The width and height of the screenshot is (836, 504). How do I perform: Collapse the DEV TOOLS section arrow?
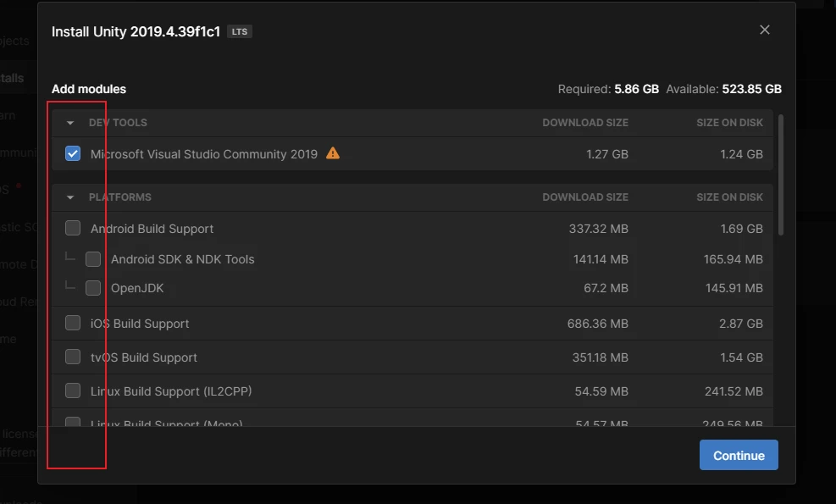point(70,123)
